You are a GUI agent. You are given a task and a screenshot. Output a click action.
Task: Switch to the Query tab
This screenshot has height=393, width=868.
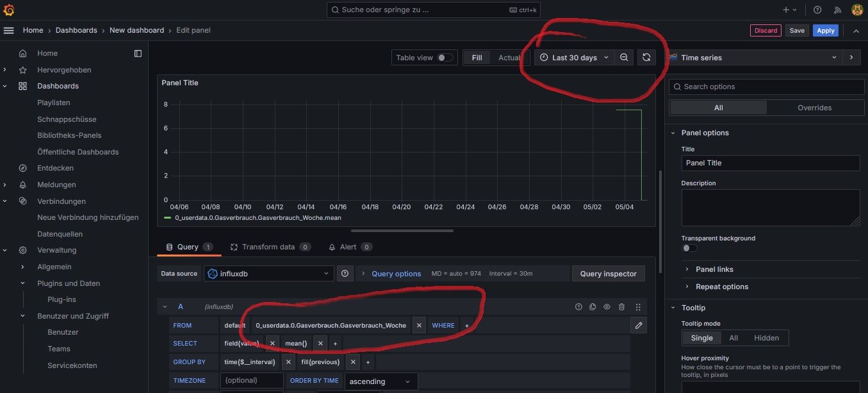(x=189, y=247)
